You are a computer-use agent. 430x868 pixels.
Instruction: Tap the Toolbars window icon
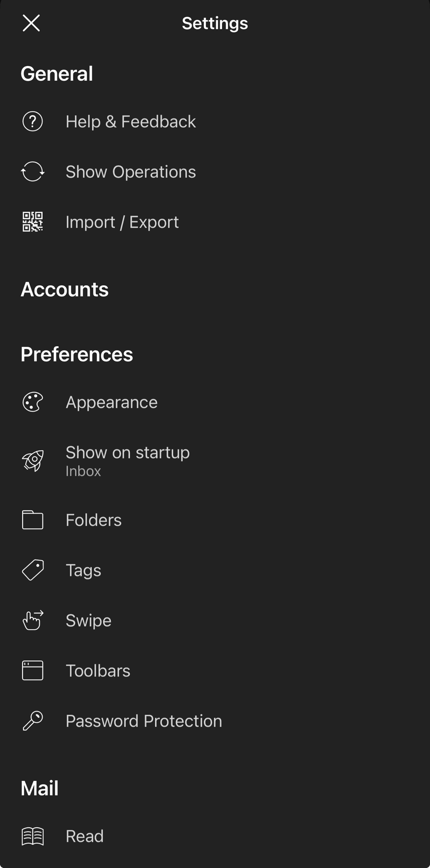[33, 670]
